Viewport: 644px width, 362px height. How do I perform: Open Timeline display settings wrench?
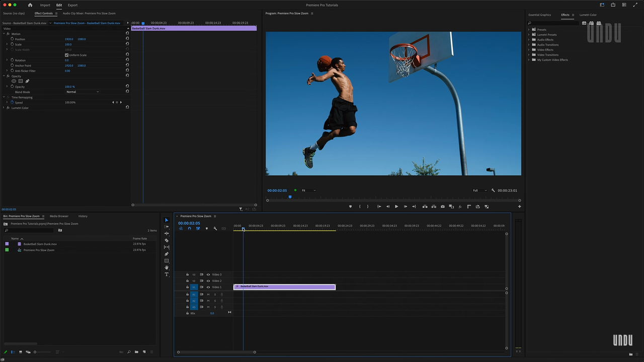215,229
